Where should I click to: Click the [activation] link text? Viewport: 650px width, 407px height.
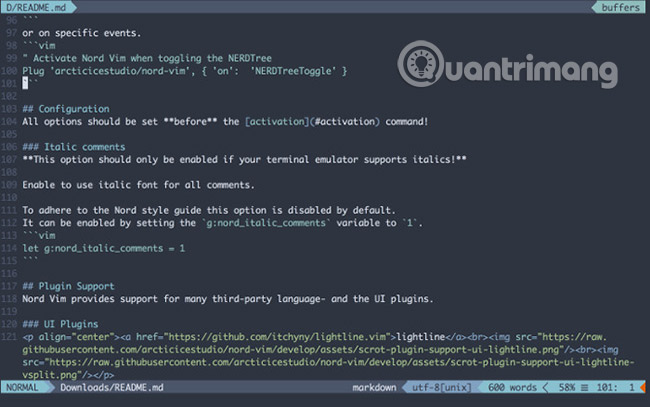tap(277, 121)
